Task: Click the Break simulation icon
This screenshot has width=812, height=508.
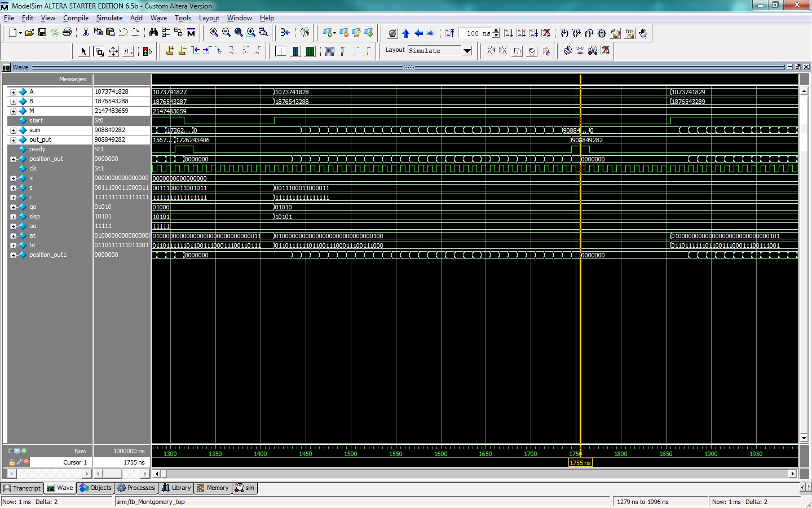Action: point(546,33)
